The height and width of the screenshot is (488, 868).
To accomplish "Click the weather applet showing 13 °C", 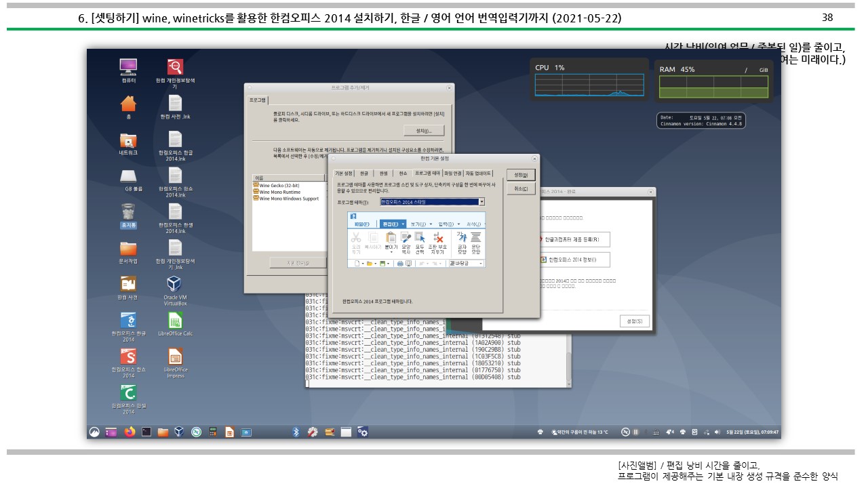I will pyautogui.click(x=581, y=432).
